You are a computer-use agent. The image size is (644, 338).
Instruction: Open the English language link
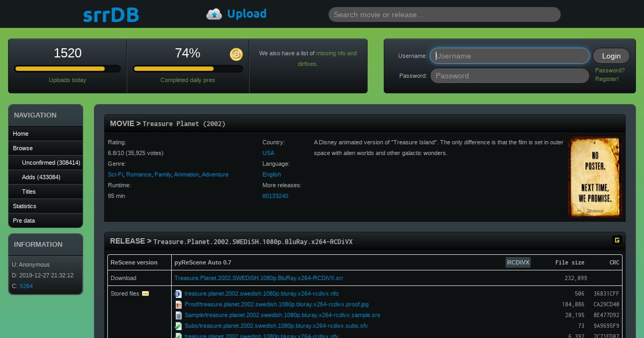tap(272, 174)
